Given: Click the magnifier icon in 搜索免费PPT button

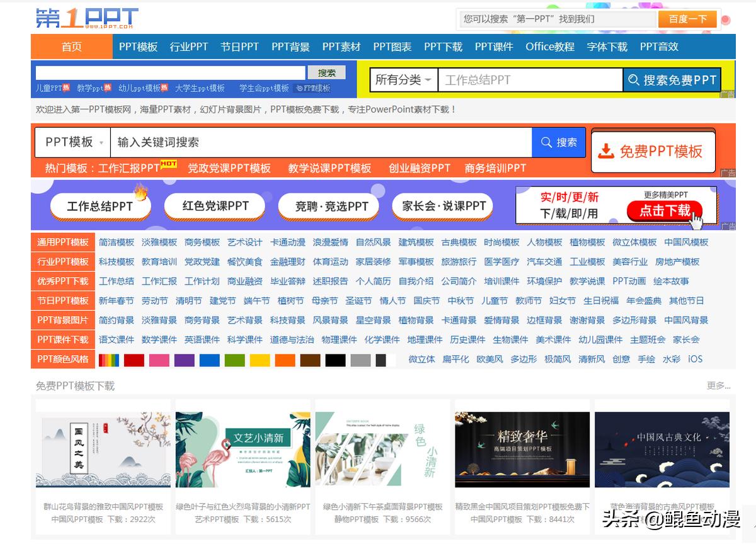Looking at the screenshot, I should [x=633, y=80].
